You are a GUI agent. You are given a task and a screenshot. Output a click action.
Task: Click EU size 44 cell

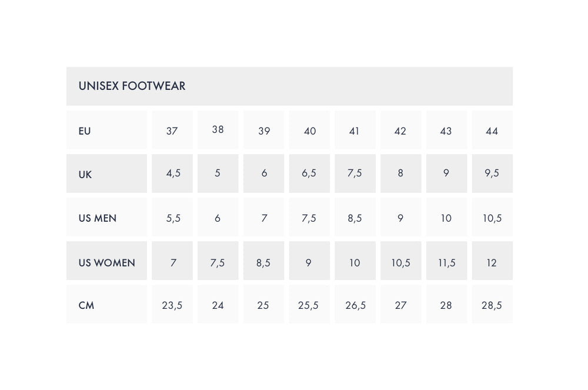pyautogui.click(x=492, y=131)
